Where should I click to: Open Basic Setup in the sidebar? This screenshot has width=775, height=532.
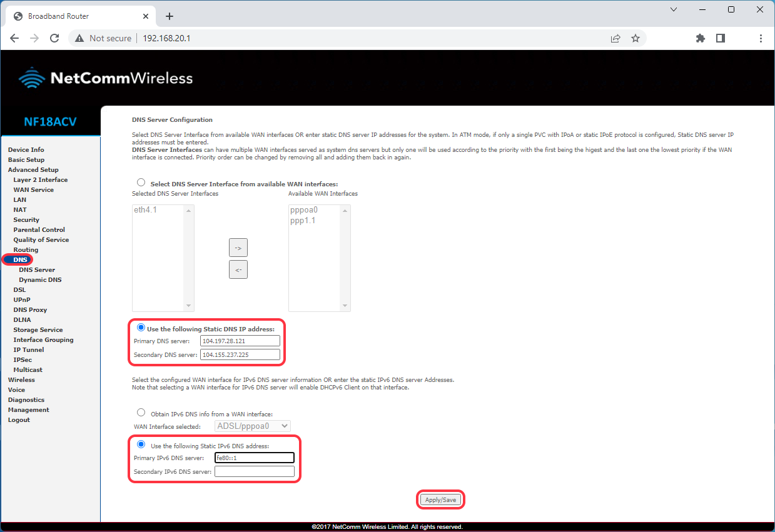click(x=26, y=159)
